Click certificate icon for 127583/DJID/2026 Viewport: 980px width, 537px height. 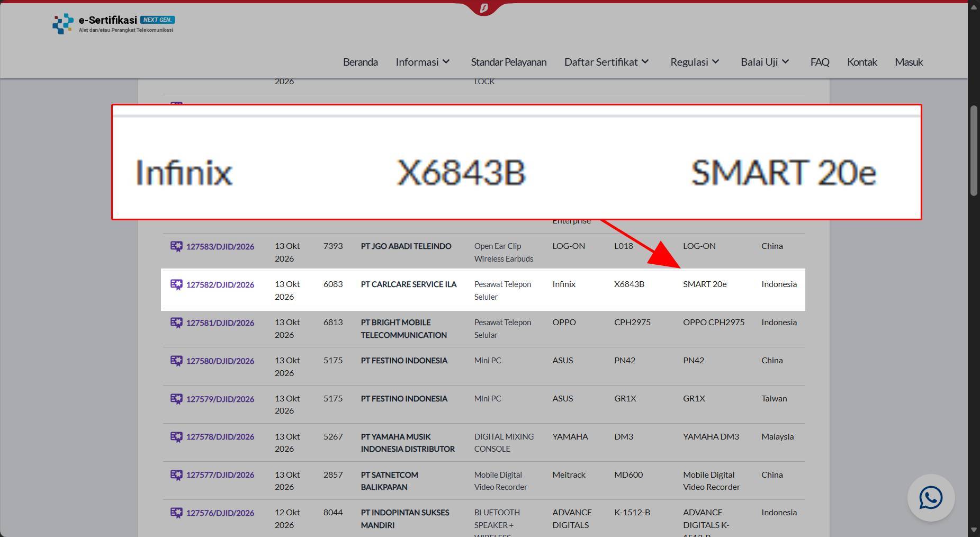point(176,246)
